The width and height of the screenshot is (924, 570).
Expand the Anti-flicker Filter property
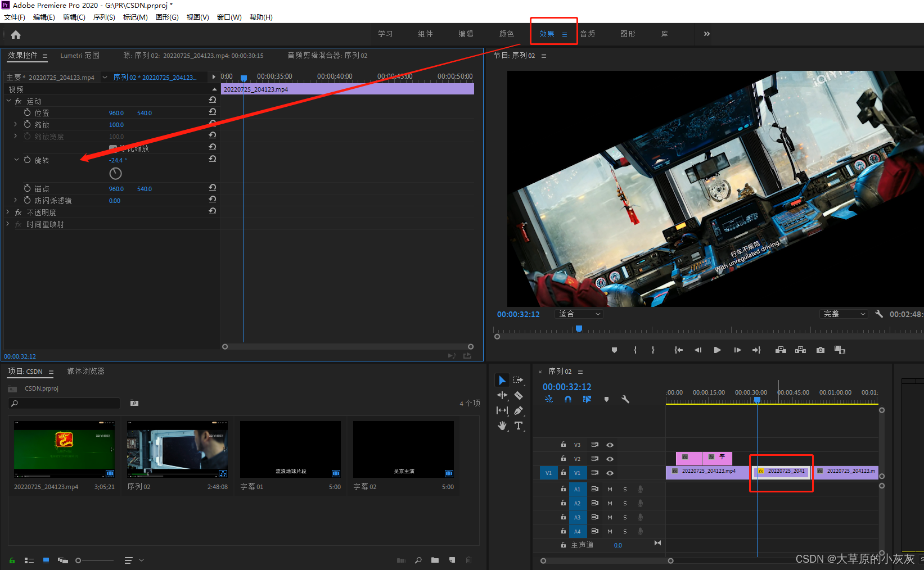coord(15,200)
